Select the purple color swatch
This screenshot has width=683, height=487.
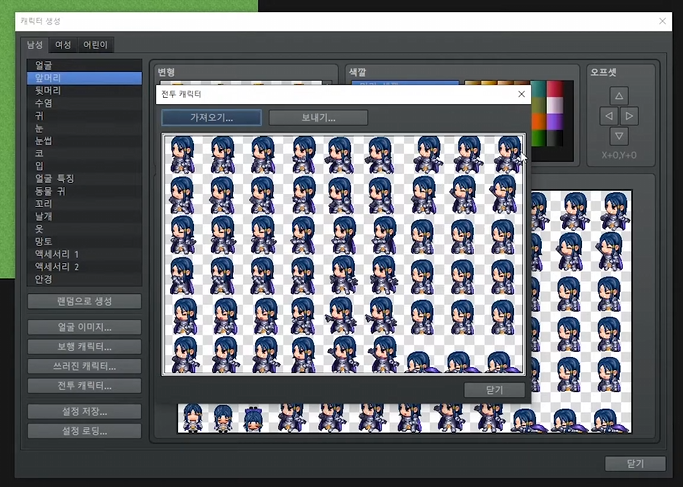(555, 122)
